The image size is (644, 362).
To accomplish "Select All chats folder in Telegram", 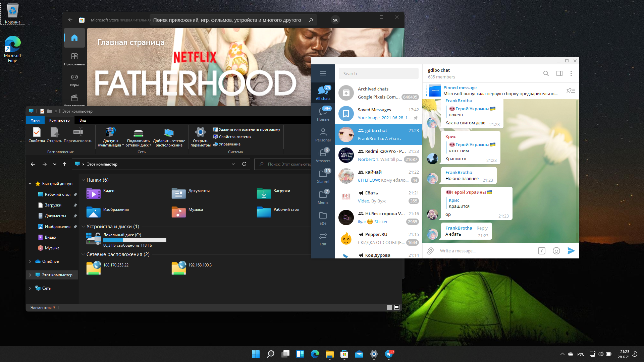I will point(323,93).
